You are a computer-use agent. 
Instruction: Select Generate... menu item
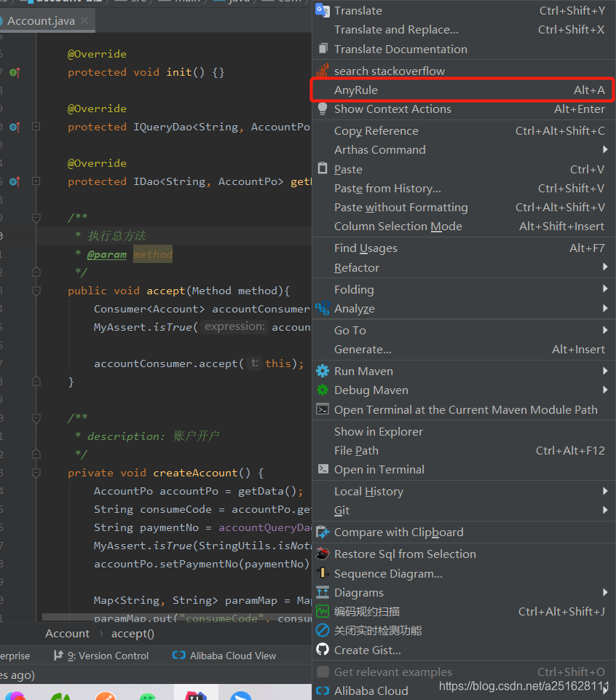coord(463,349)
